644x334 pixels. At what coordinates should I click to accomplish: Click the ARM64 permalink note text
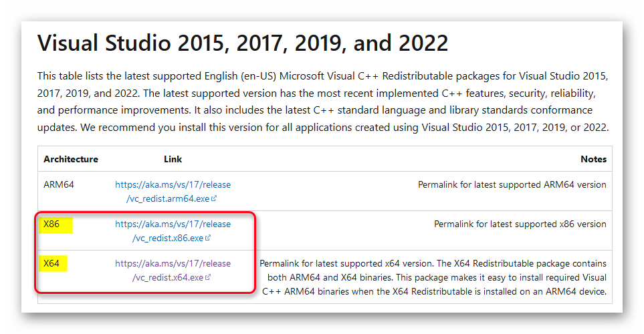512,184
